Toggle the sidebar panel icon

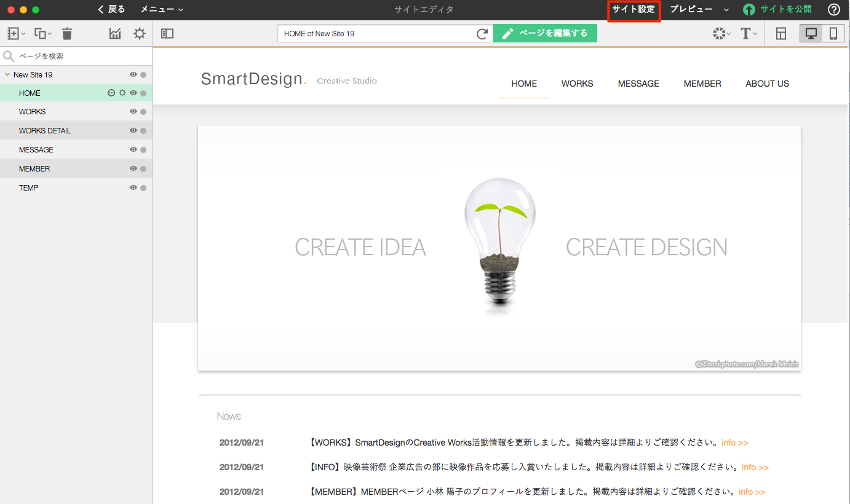point(167,34)
